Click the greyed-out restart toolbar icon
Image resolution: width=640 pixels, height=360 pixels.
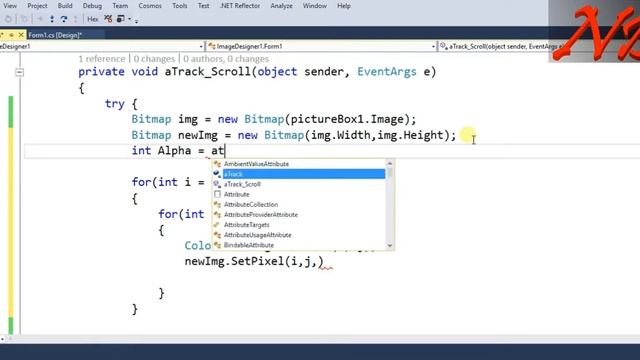click(x=24, y=19)
